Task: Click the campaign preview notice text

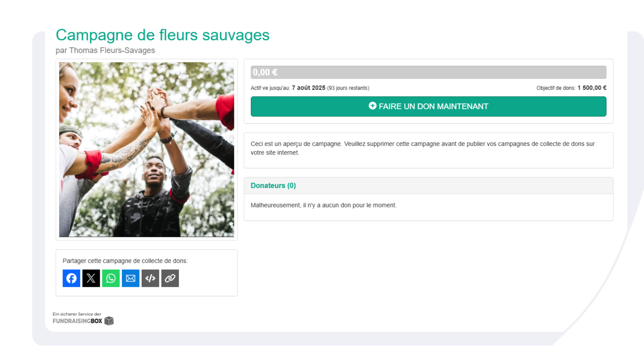Action: (423, 148)
